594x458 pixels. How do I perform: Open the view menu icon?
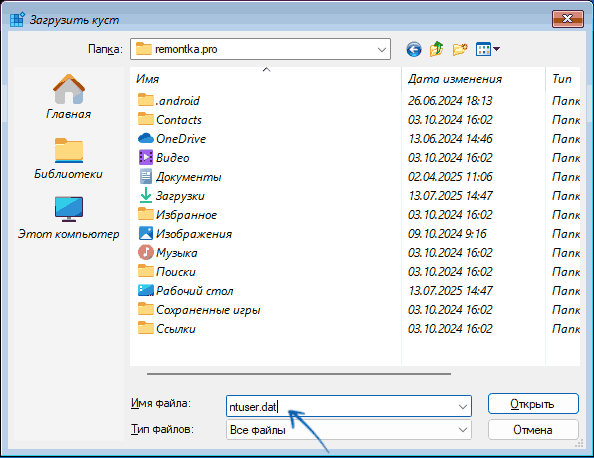(x=488, y=49)
